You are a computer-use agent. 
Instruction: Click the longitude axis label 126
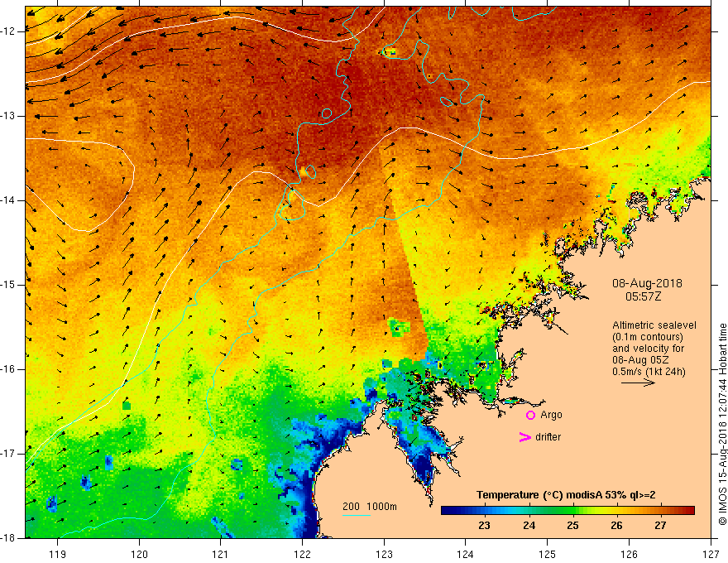(x=629, y=554)
